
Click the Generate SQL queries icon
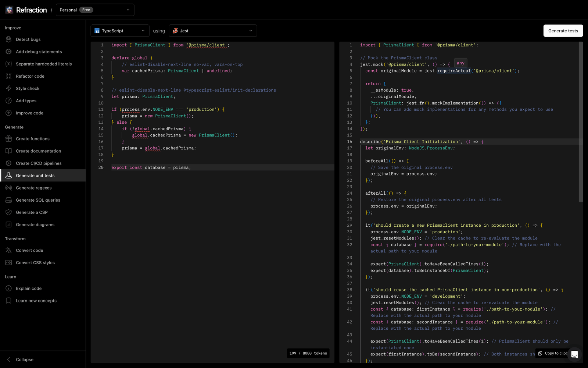tap(9, 200)
